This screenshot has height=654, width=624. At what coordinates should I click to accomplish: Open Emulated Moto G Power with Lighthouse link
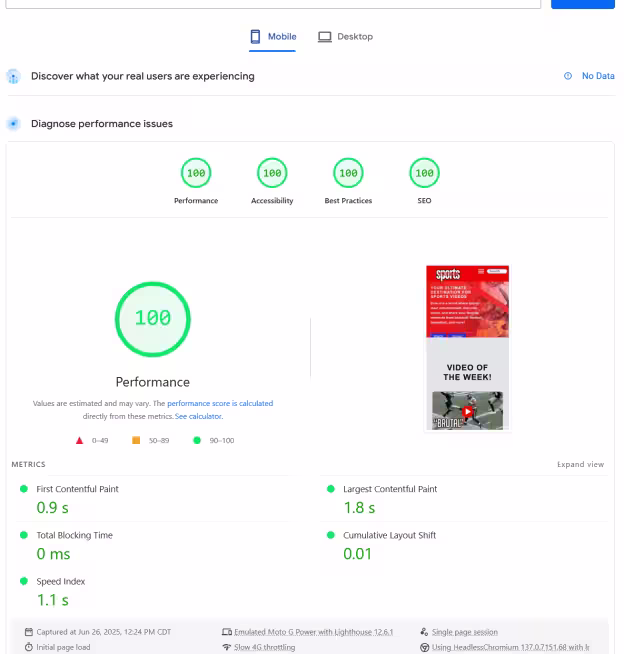pyautogui.click(x=314, y=632)
